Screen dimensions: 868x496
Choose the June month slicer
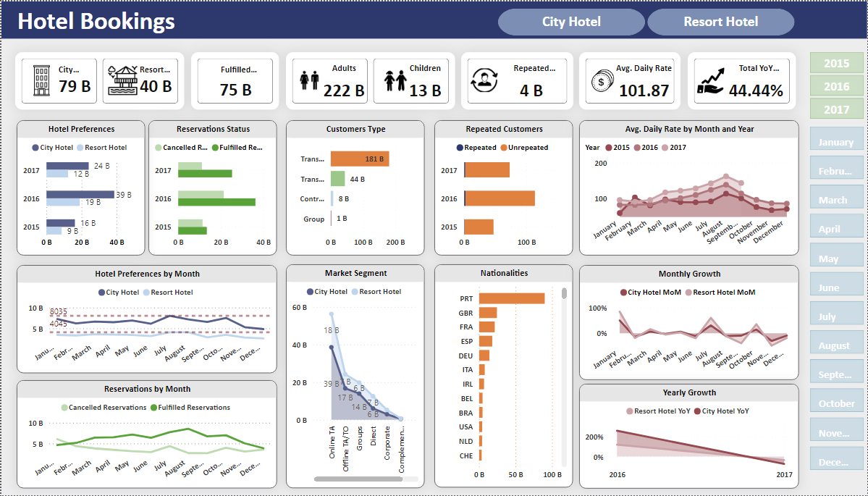pos(836,283)
